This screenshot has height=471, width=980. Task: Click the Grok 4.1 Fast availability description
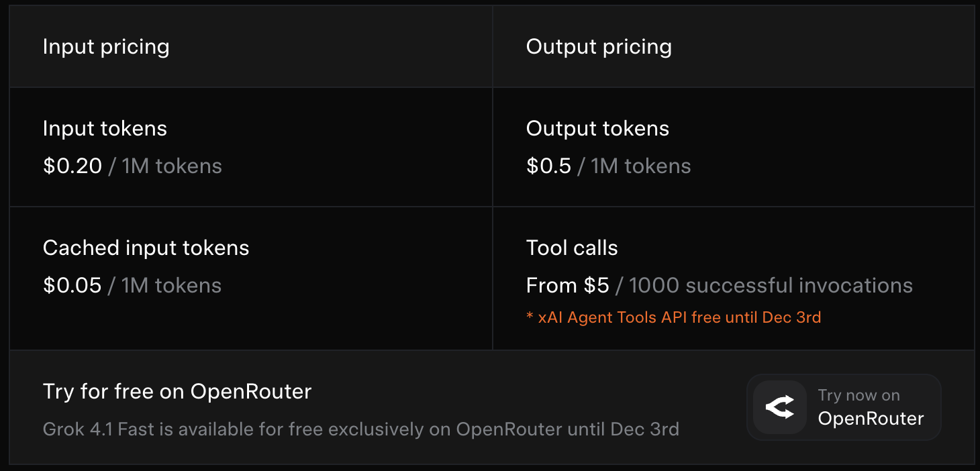[360, 429]
